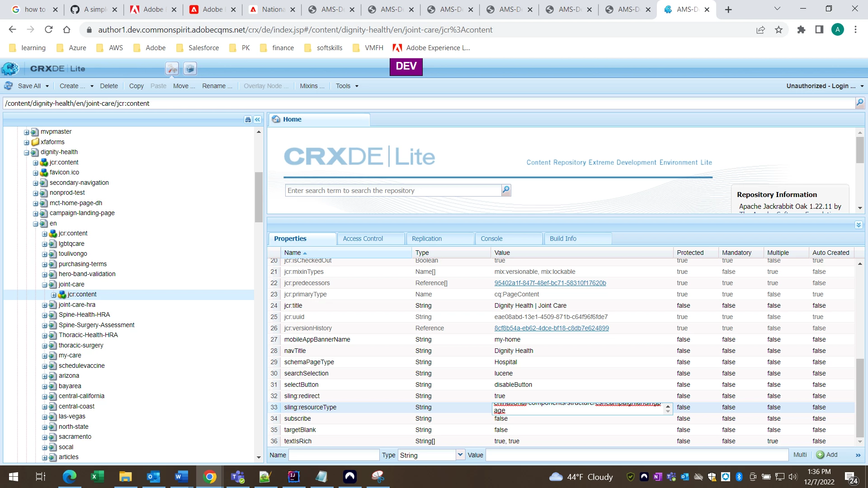Click the extensions puzzle icon in Chrome
The height and width of the screenshot is (488, 868).
coord(801,30)
